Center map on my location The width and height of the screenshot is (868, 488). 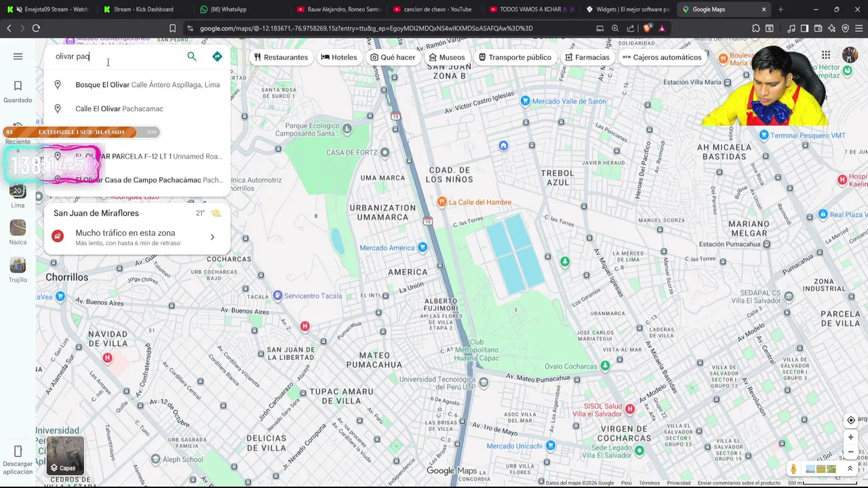[850, 420]
